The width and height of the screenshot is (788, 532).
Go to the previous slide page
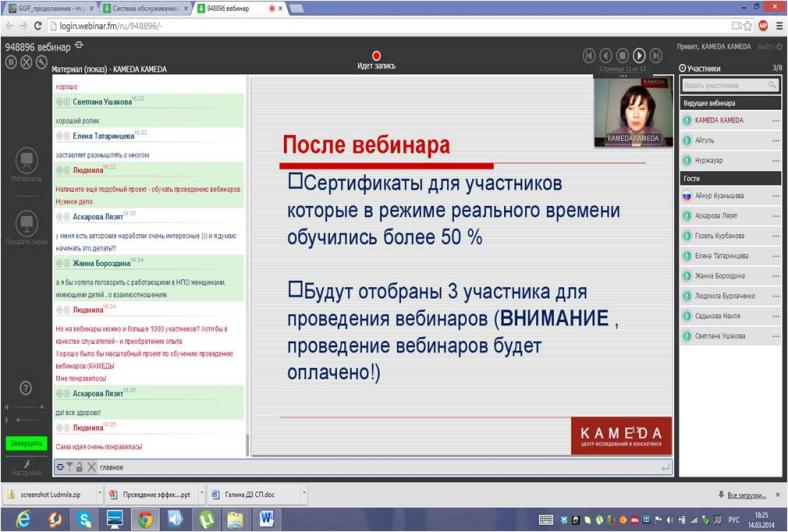(x=606, y=55)
